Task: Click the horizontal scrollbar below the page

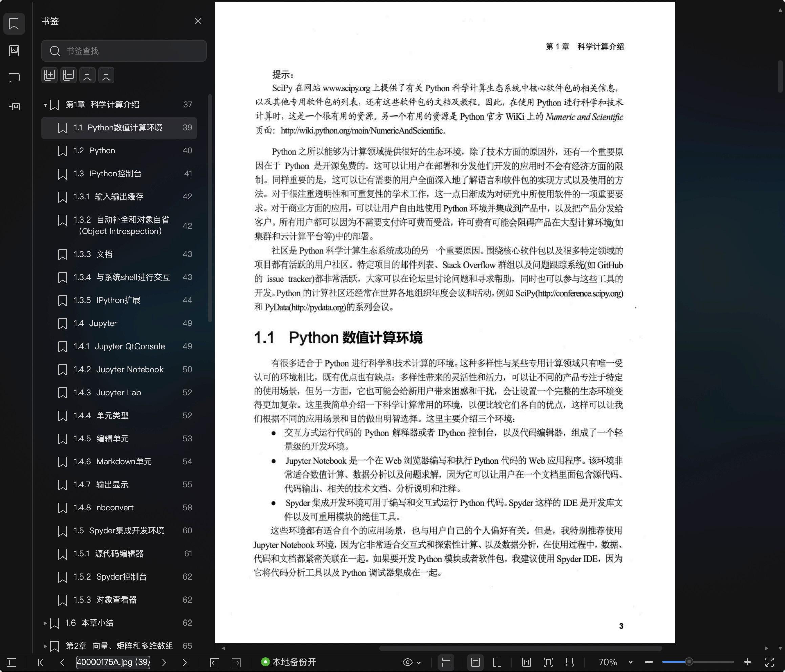Action: [x=521, y=648]
